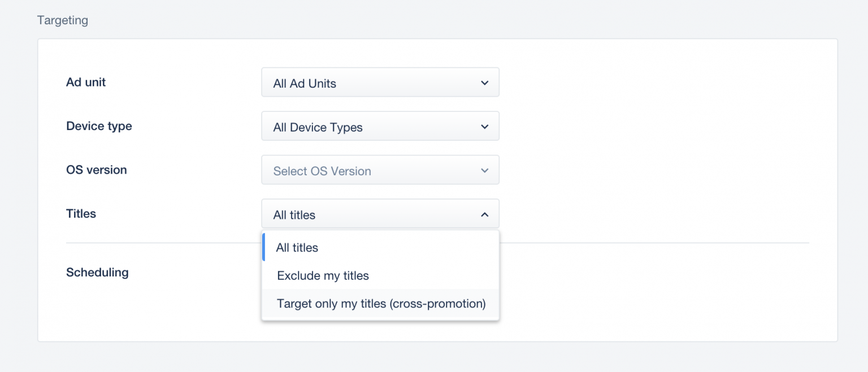Click the OS version field label
Viewport: 868px width, 372px height.
97,170
